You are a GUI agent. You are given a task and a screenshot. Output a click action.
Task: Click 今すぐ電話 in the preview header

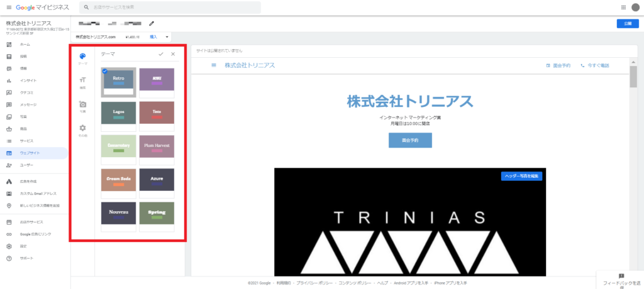(595, 65)
